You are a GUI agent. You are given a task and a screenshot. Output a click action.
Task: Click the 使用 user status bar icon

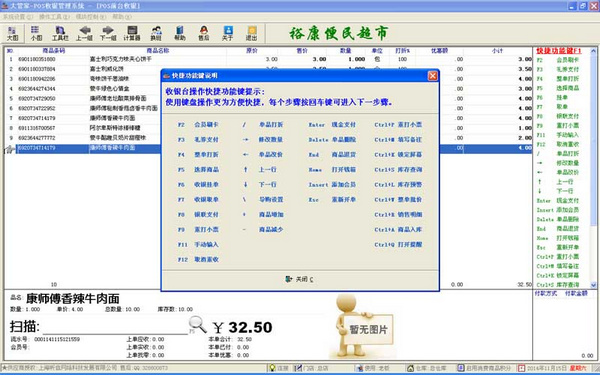359,368
